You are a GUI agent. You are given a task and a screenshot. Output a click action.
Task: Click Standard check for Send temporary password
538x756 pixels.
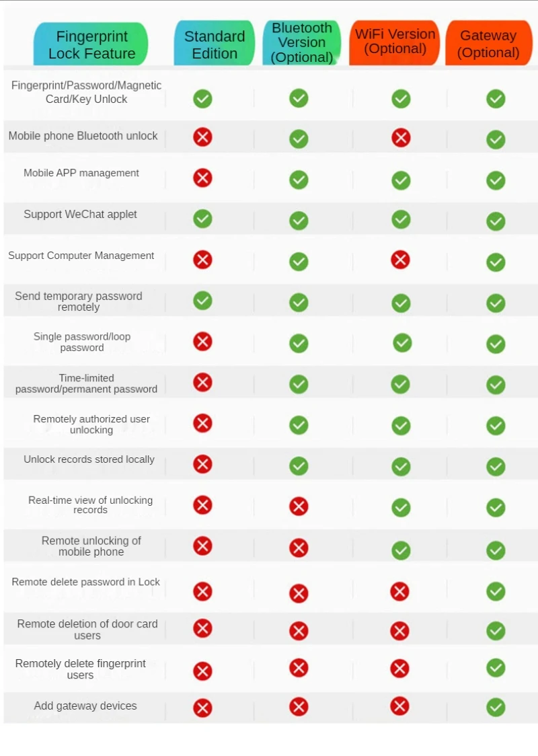[x=202, y=301]
